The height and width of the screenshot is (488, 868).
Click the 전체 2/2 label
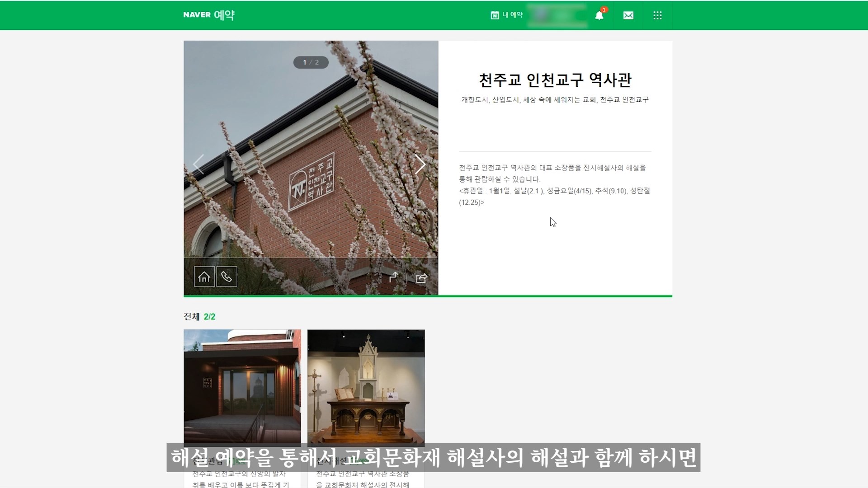pyautogui.click(x=199, y=317)
